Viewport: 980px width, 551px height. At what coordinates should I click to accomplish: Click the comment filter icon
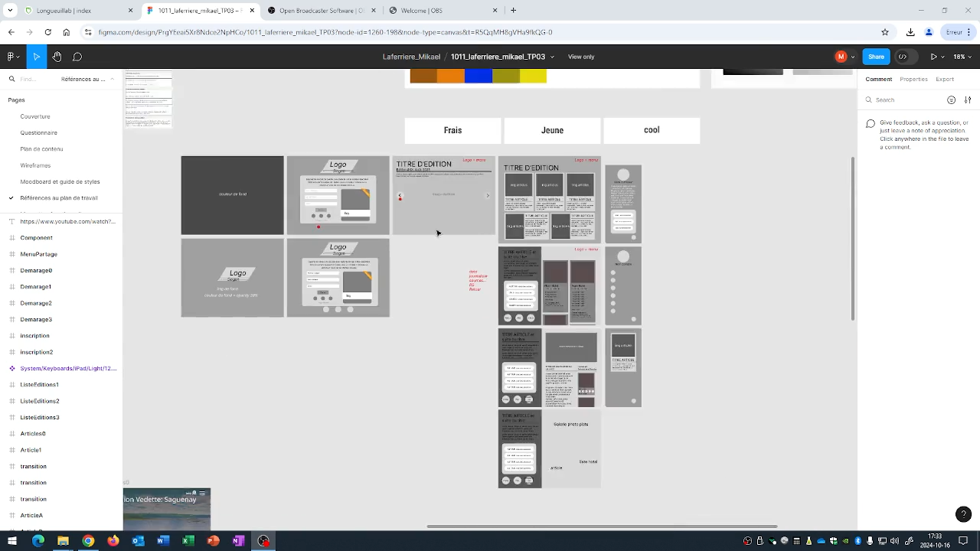(951, 100)
